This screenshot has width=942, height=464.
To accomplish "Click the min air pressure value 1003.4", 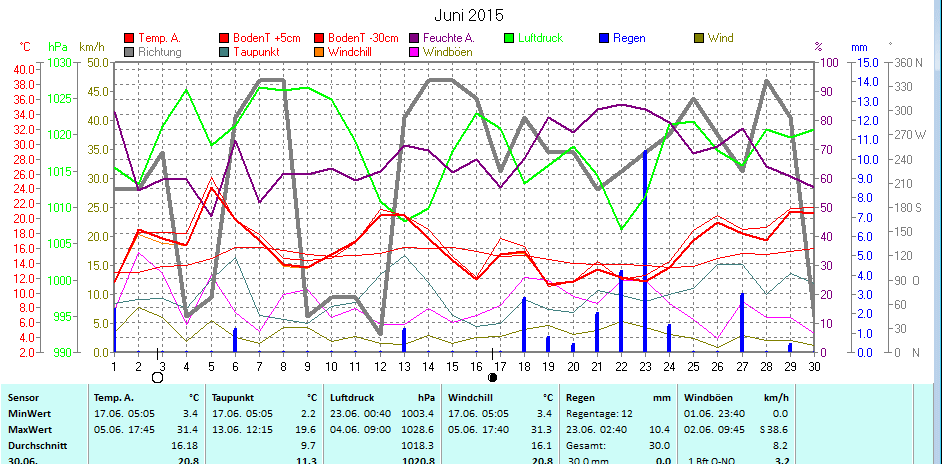I will [x=417, y=414].
